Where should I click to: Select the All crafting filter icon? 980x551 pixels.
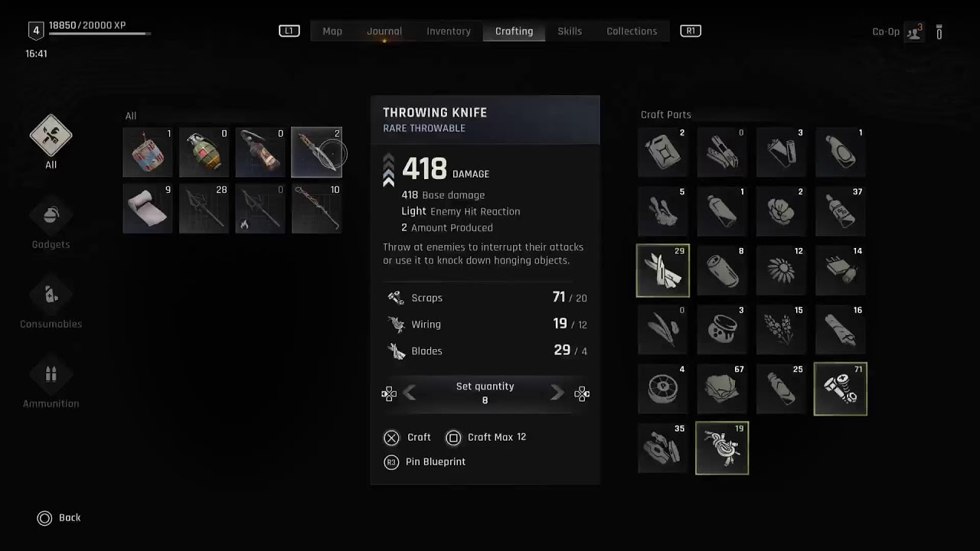(x=51, y=135)
